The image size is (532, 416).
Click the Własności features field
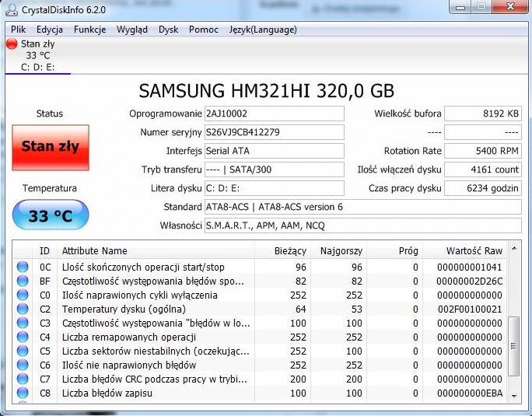coord(363,225)
